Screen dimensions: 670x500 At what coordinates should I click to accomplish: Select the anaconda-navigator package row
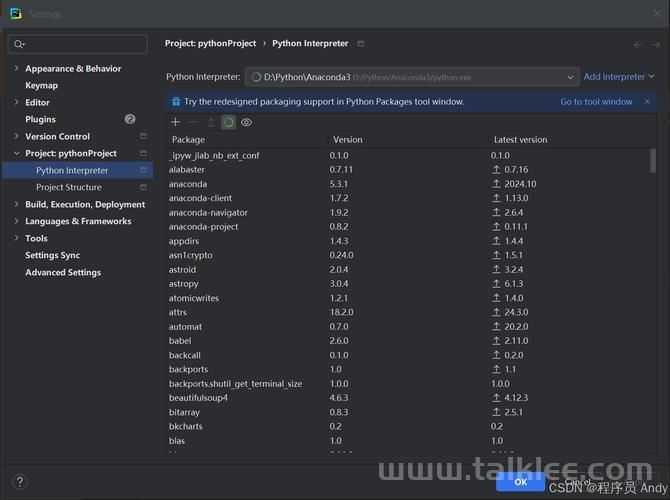408,212
